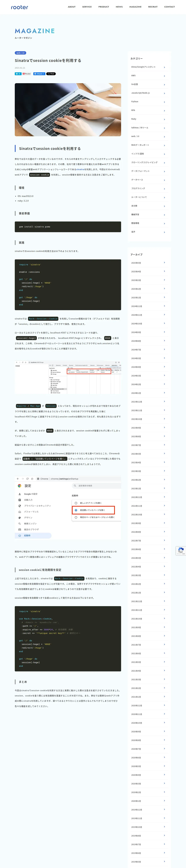Click chevron beside 2025年3月 archive

click(164, 280)
